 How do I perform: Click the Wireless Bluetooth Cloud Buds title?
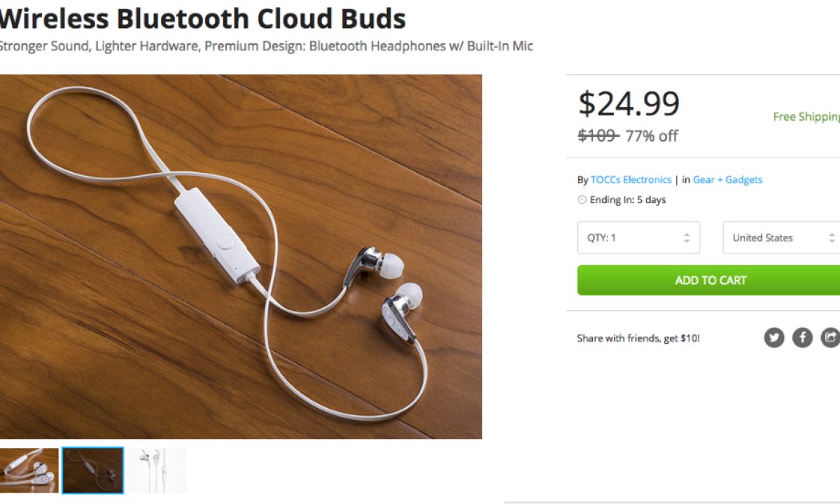(x=203, y=19)
